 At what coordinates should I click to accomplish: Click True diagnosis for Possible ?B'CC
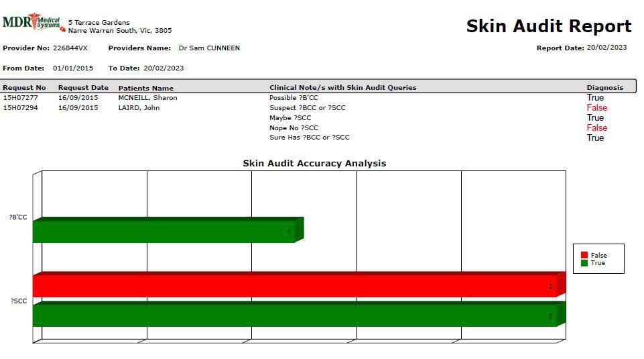point(595,98)
